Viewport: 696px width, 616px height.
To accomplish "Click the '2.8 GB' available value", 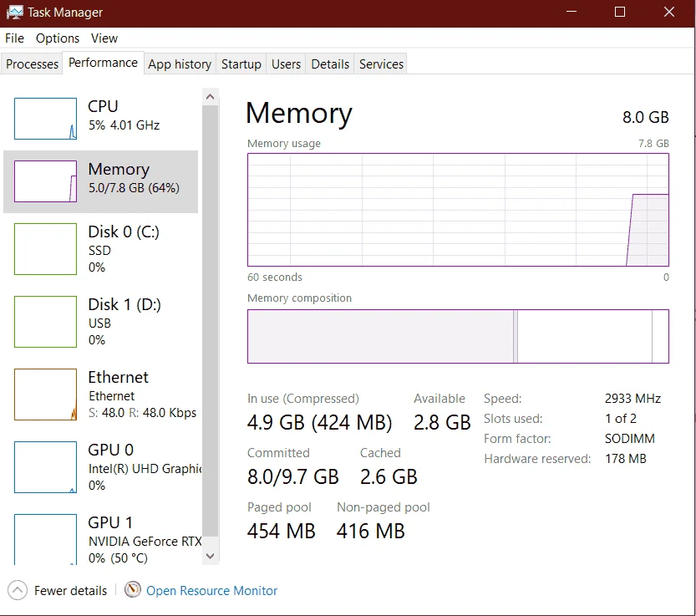I will (x=442, y=422).
